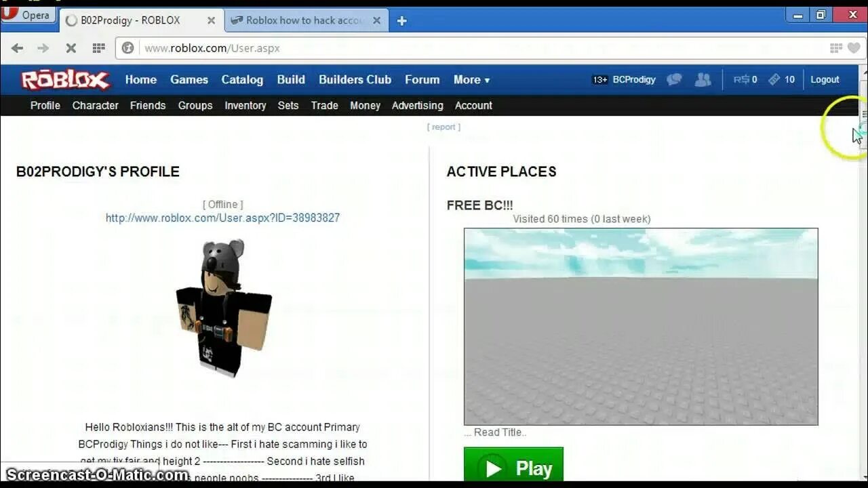Open the Money sub-menu item
This screenshot has height=488, width=868.
coord(365,106)
